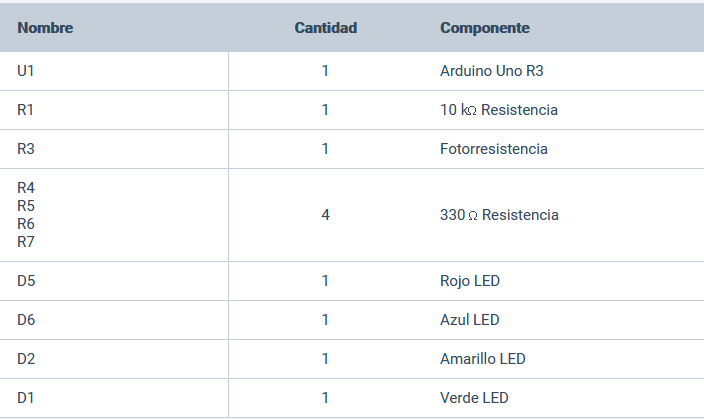Click the Cantidad column header
Viewport: 704px width, 419px height.
(325, 28)
